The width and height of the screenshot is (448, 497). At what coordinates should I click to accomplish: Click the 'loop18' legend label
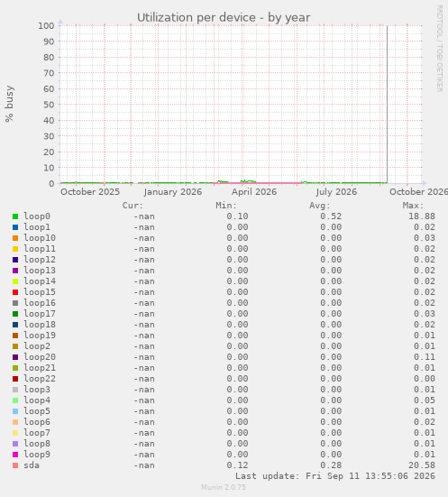pyautogui.click(x=40, y=325)
